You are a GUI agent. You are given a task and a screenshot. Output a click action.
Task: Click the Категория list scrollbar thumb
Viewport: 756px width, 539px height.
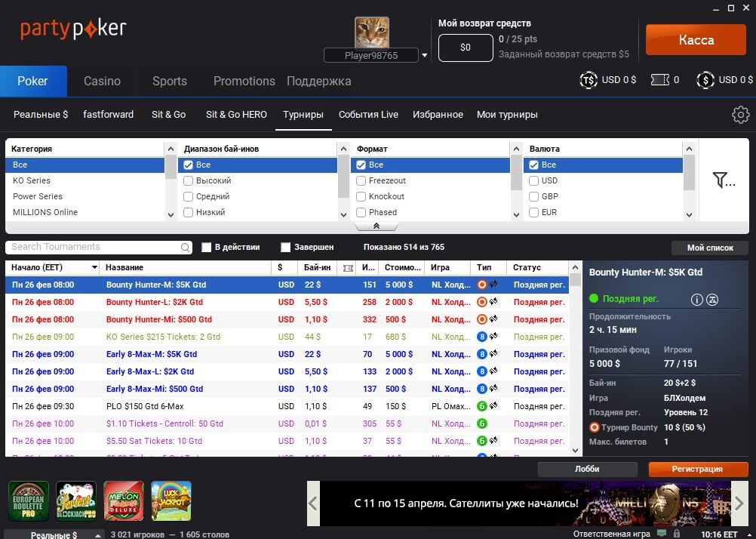[171, 167]
